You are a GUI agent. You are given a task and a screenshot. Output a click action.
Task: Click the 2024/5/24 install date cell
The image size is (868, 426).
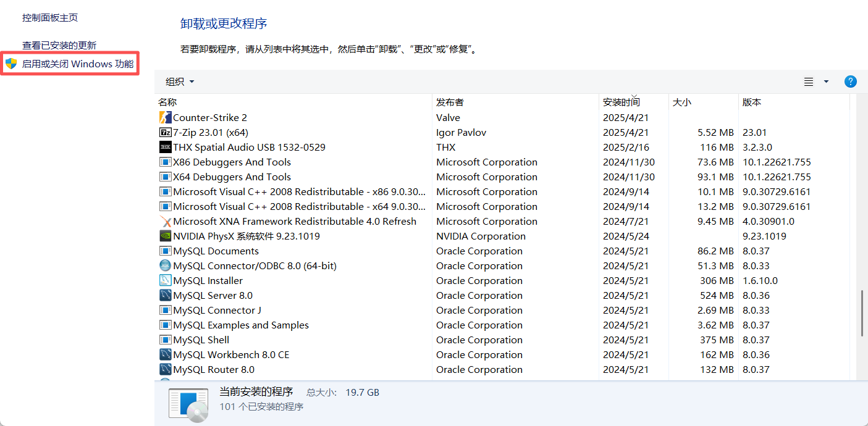626,236
